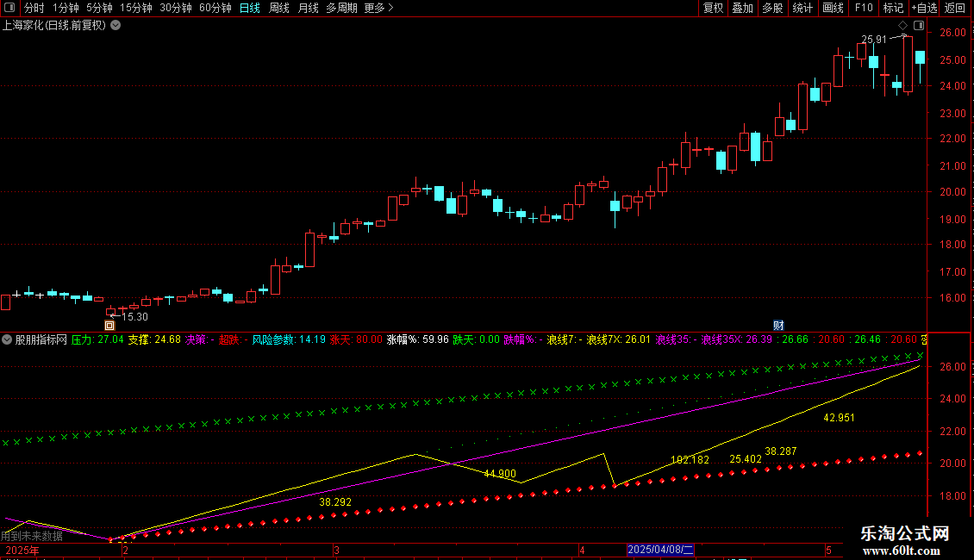Click the 标记 mark button
The width and height of the screenshot is (974, 560).
pyautogui.click(x=893, y=8)
